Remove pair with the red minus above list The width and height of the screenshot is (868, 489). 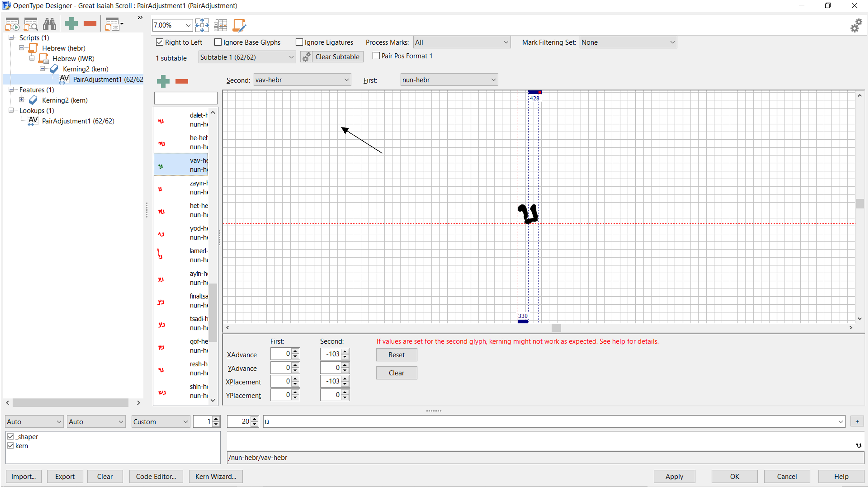182,81
